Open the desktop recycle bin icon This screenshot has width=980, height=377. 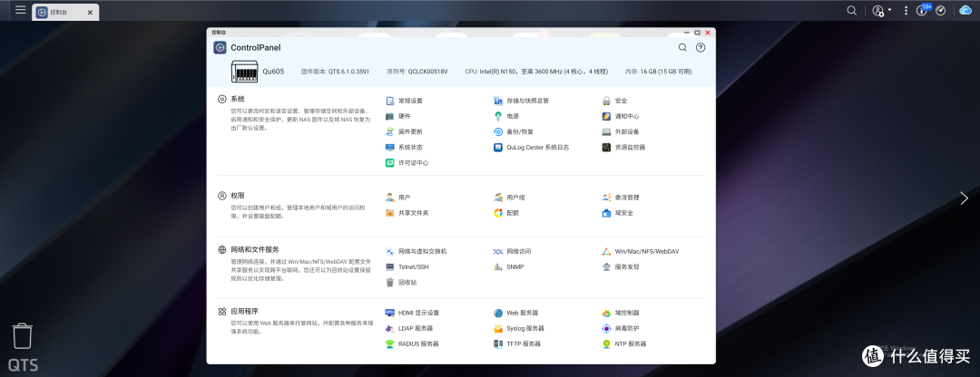click(23, 336)
